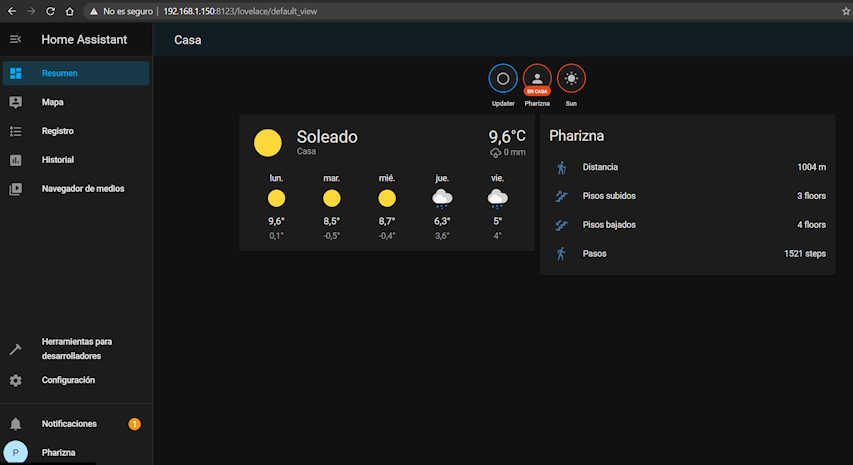Click the Pisos bajados stairs icon
The image size is (853, 465).
(561, 225)
